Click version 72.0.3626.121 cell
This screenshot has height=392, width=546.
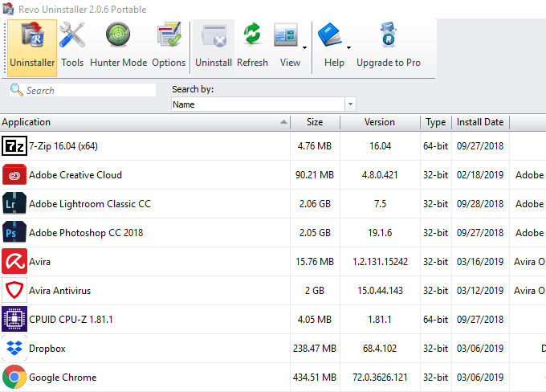click(380, 378)
